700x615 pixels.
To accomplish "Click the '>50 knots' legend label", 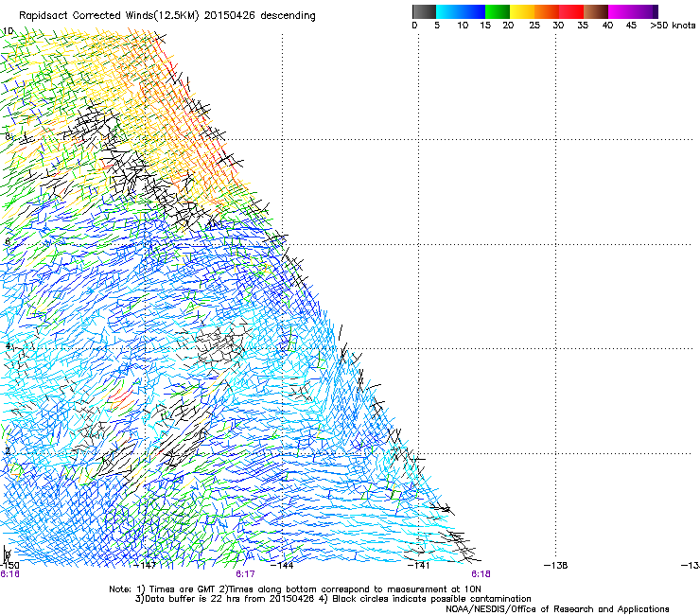I will (673, 26).
